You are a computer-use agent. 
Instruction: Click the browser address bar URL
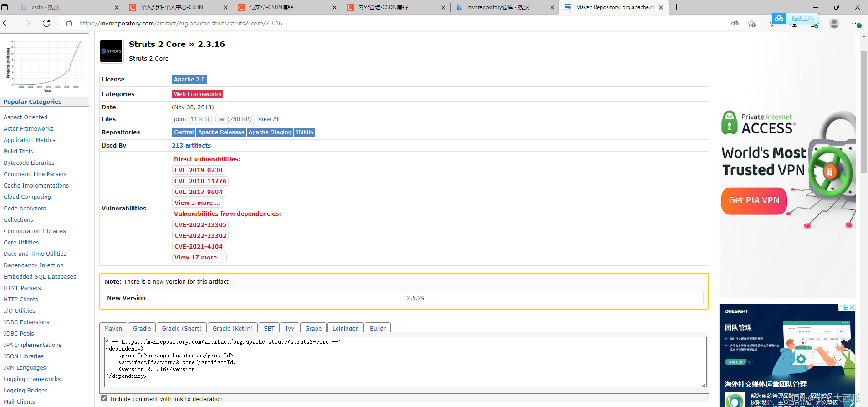pyautogui.click(x=181, y=23)
